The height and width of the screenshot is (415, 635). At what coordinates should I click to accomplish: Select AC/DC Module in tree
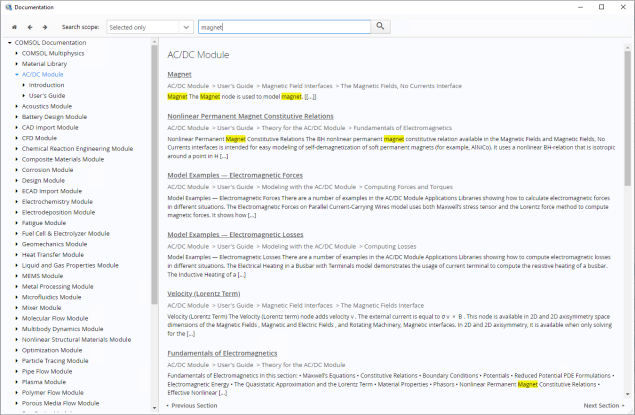coord(43,74)
